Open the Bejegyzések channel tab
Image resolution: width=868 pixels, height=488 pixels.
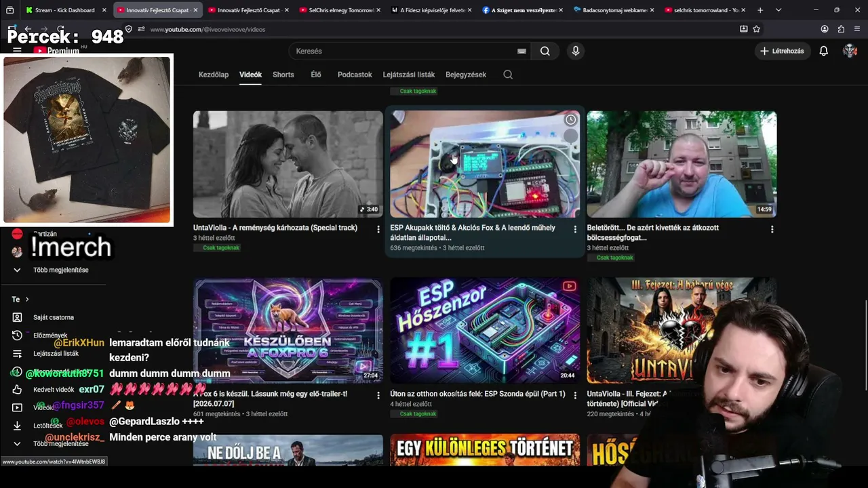466,75
